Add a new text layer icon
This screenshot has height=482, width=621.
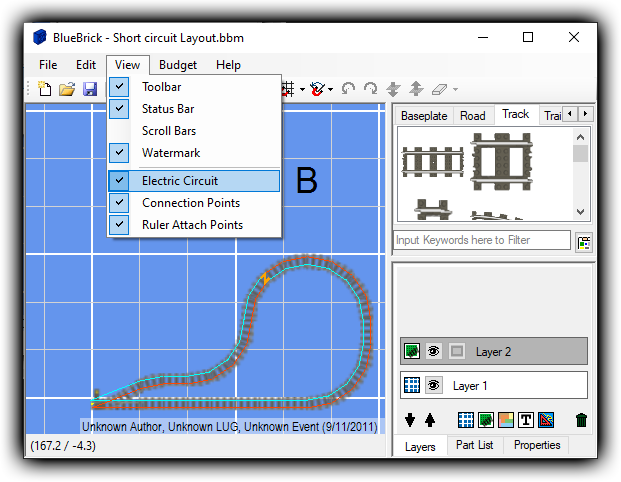pyautogui.click(x=526, y=420)
